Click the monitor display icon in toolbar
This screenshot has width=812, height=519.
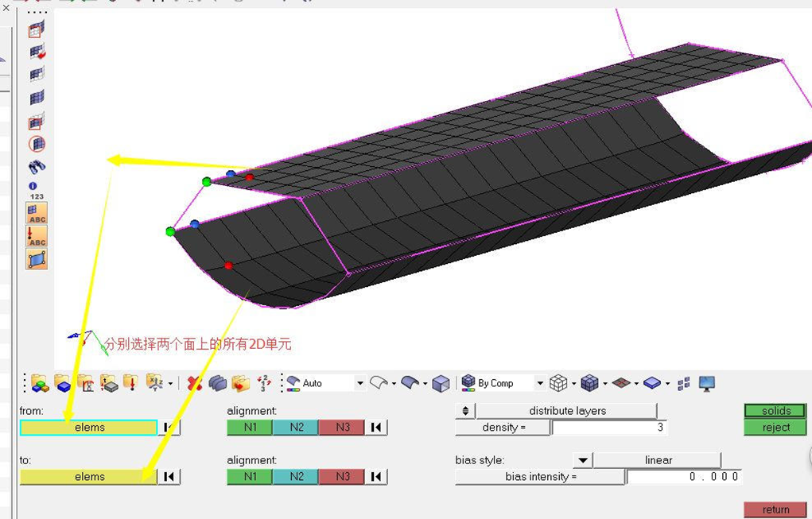pyautogui.click(x=707, y=383)
